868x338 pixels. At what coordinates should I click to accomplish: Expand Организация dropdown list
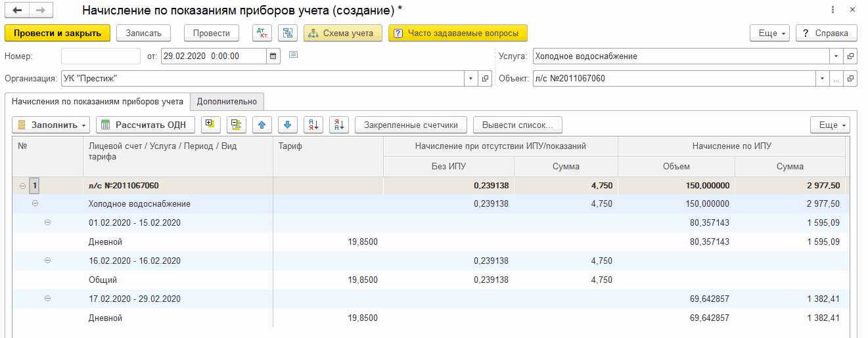pyautogui.click(x=472, y=79)
